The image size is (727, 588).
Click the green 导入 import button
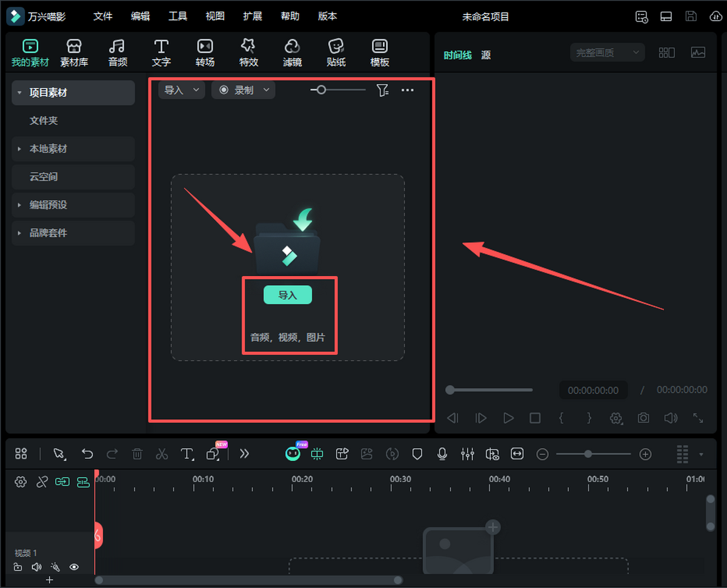(288, 295)
